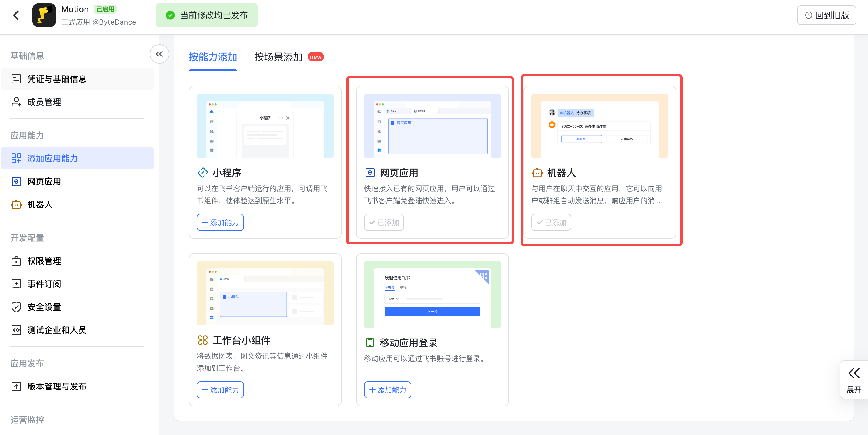Select the 按能力添加 tab

pos(213,57)
